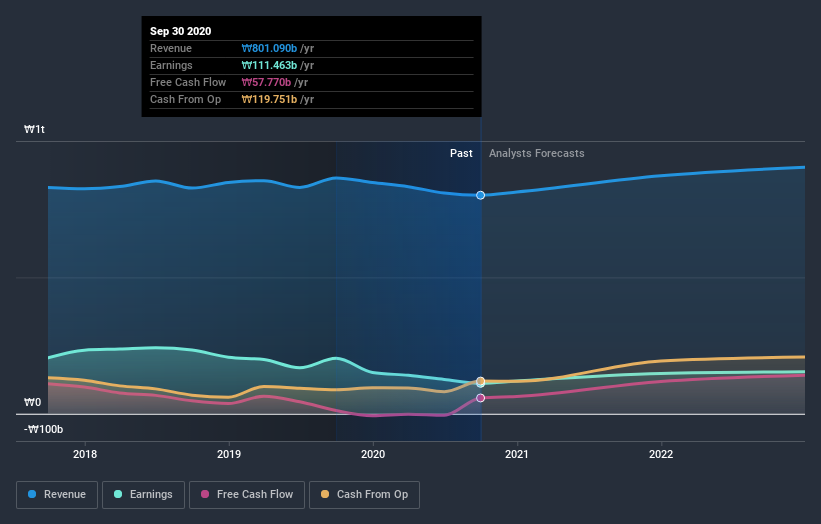Select the 2019 x-axis label
The width and height of the screenshot is (821, 524).
[229, 454]
